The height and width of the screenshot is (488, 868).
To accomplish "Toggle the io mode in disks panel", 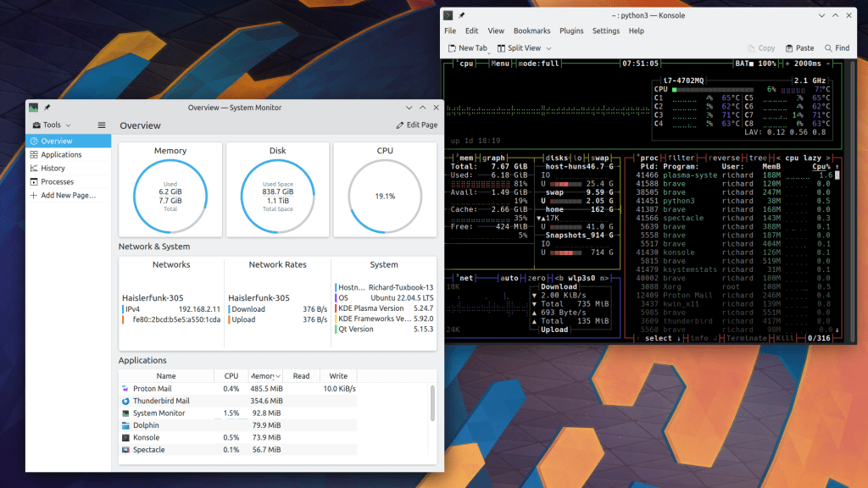I will click(577, 158).
